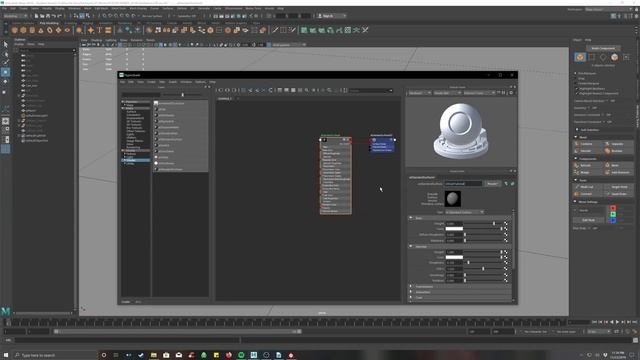The width and height of the screenshot is (640, 360).
Task: Select the Poly Modeling shelf tab
Action: point(49,23)
